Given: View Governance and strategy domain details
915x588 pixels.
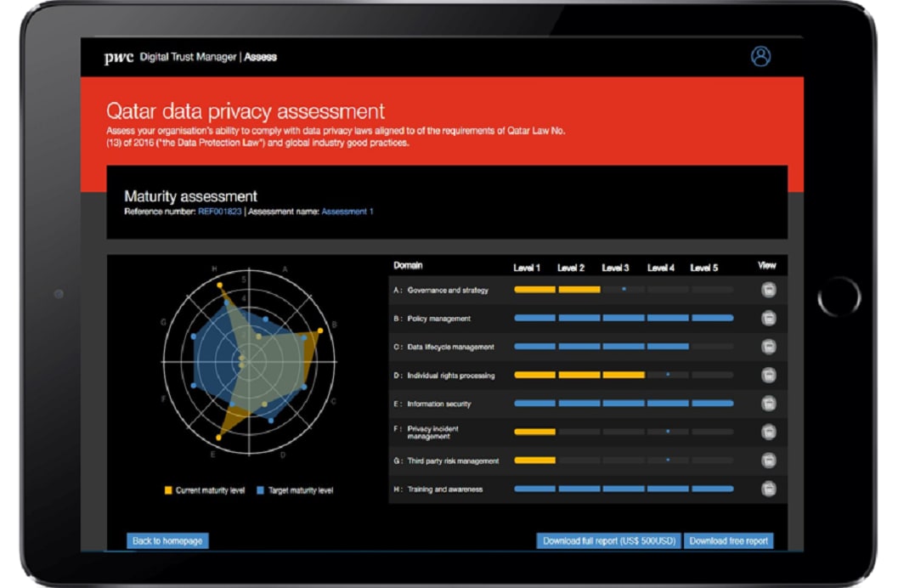Looking at the screenshot, I should (x=768, y=290).
